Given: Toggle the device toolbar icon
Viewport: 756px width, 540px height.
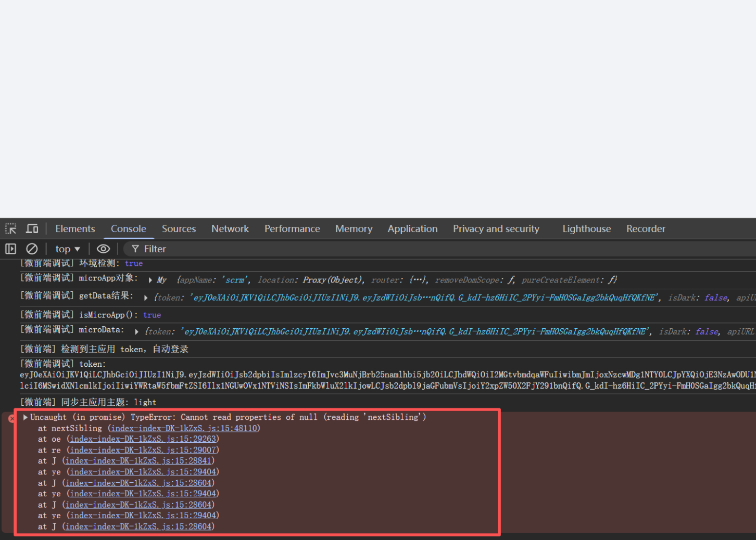Looking at the screenshot, I should 32,229.
